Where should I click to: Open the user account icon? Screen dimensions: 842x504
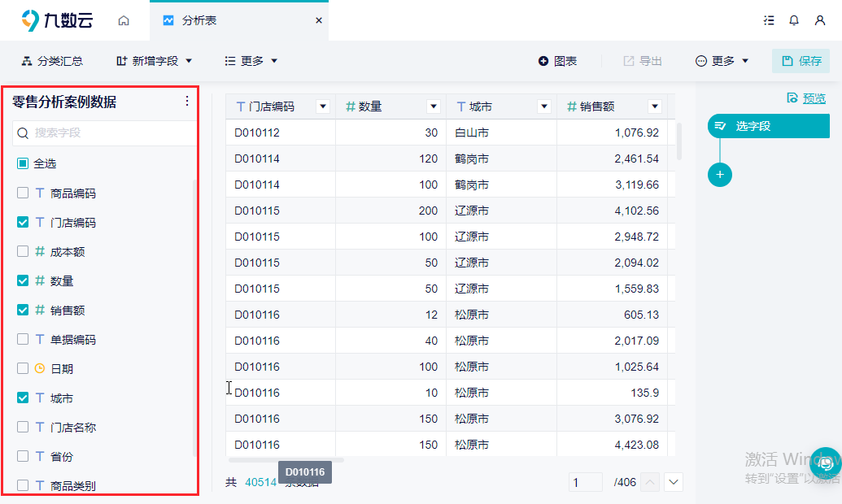(x=820, y=20)
